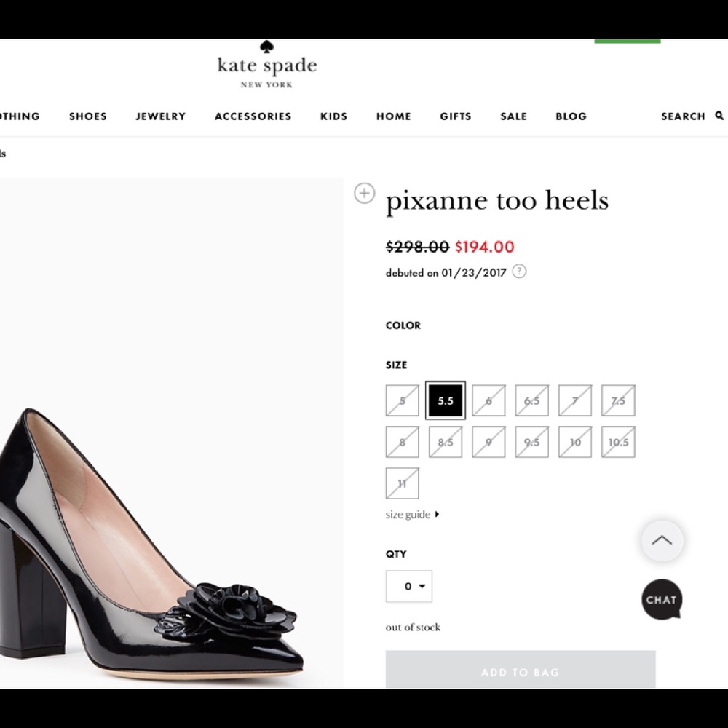Select size 10
Image resolution: width=728 pixels, height=728 pixels.
(x=575, y=442)
